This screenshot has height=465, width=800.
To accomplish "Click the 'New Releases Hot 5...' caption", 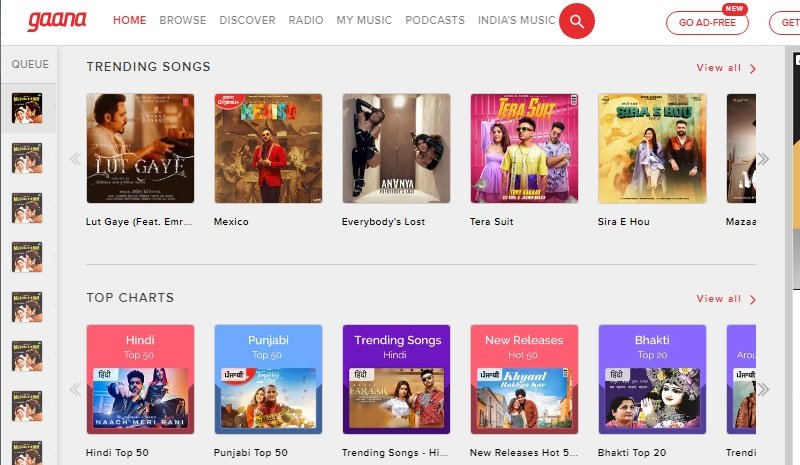I will tap(523, 453).
